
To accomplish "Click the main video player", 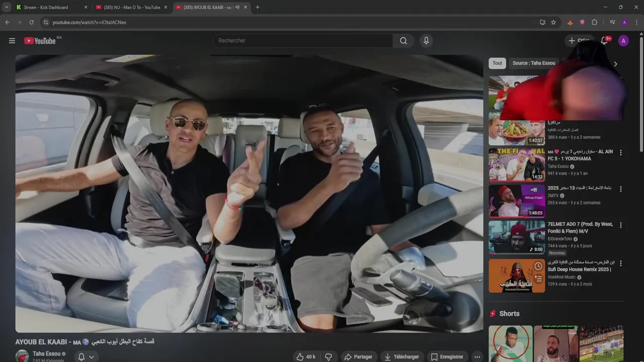I will (249, 194).
